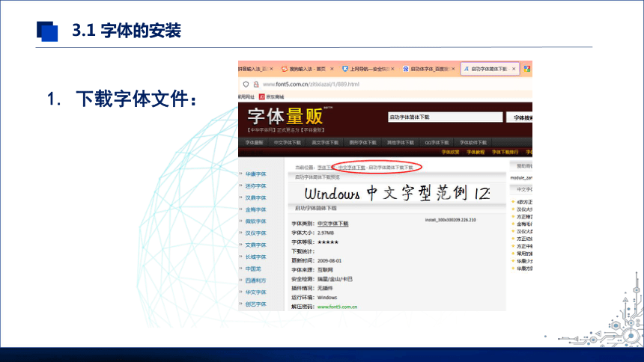Screen dimensions: 644x362
Task: Click the five-star 字体等级 rating
Action: click(328, 242)
